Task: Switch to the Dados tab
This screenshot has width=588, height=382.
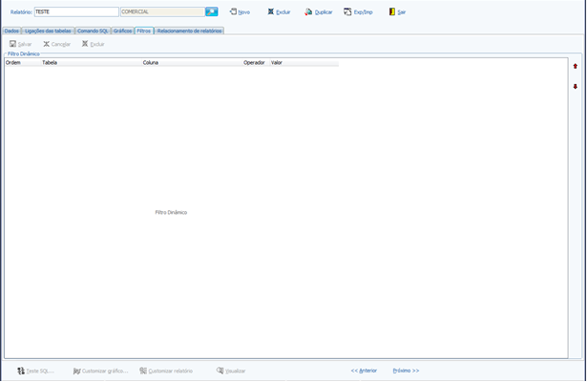Action: [11, 31]
